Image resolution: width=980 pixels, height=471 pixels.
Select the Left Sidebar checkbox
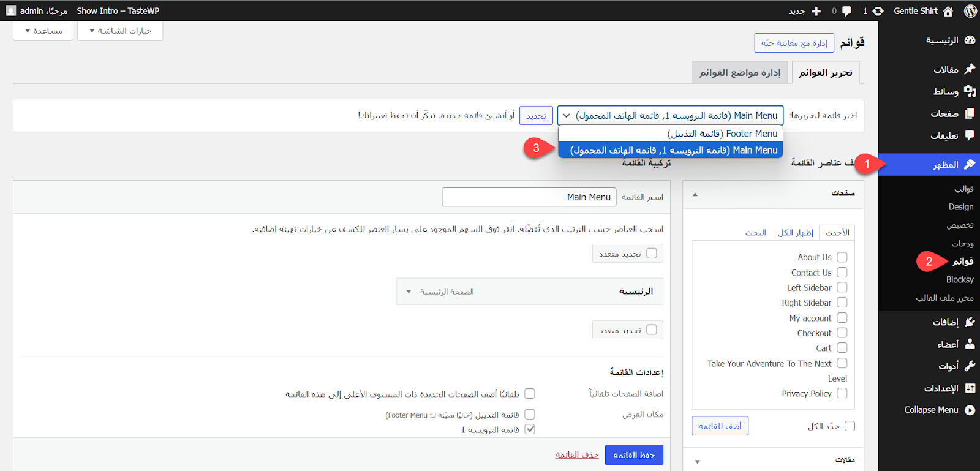[842, 287]
